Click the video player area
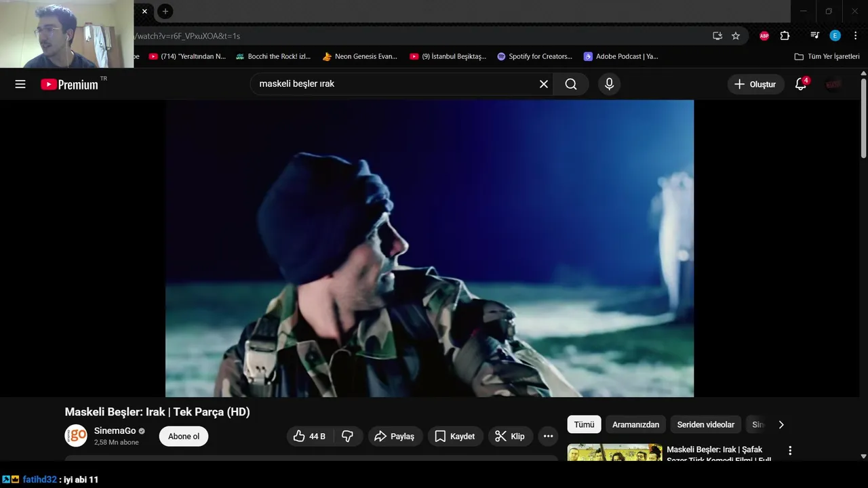This screenshot has width=868, height=488. [429, 248]
